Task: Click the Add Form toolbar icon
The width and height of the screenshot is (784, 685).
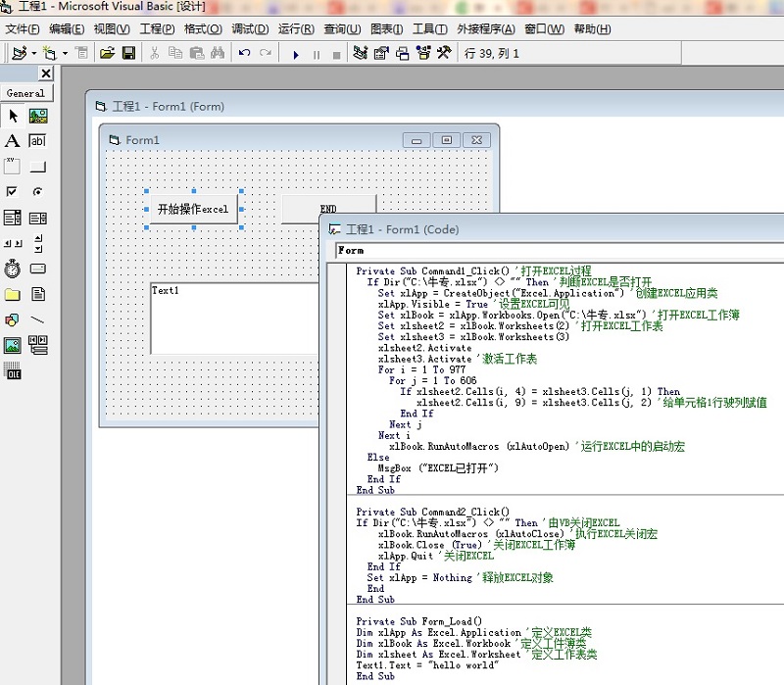Action: click(x=50, y=53)
